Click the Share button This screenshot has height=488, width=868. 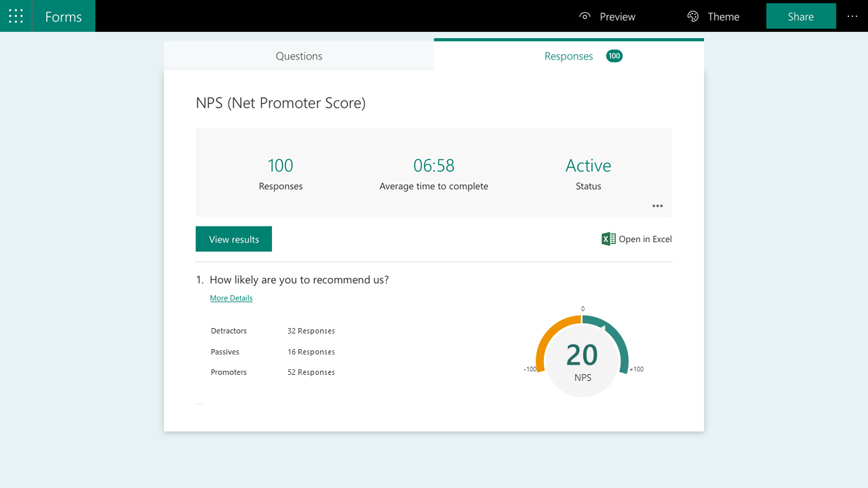point(801,16)
